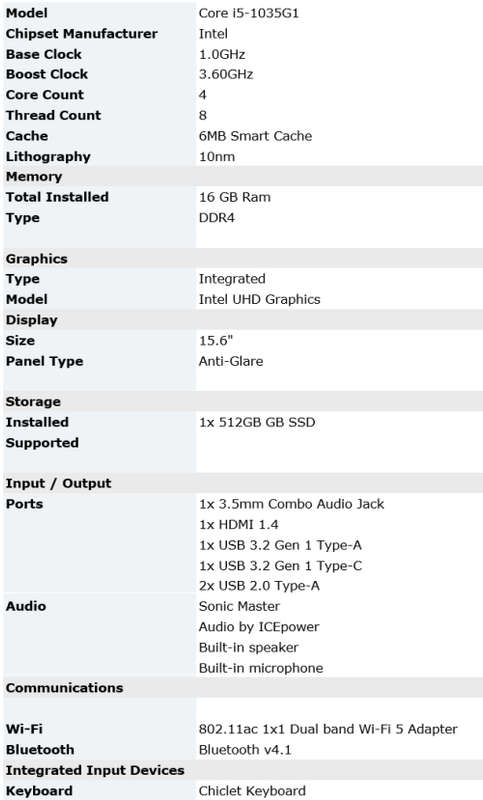Select the 16 GB Ram value
The width and height of the screenshot is (483, 800).
pos(235,197)
